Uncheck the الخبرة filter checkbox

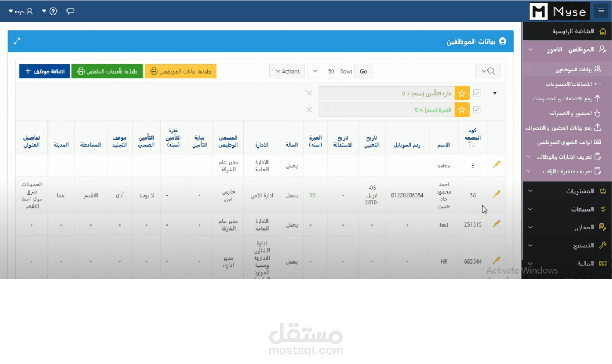pos(476,109)
